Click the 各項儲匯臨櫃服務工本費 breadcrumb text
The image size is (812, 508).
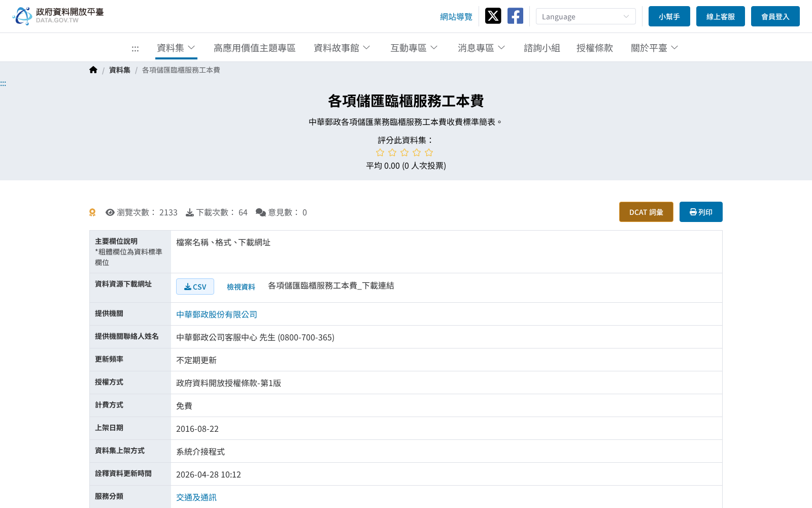click(181, 70)
